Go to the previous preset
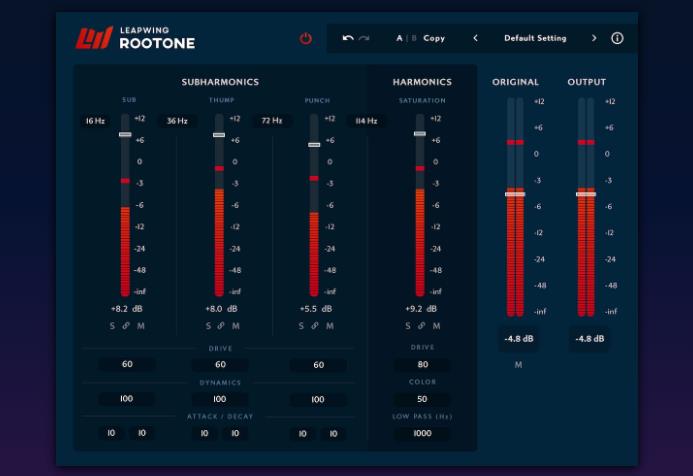The width and height of the screenshot is (693, 476). pos(476,38)
